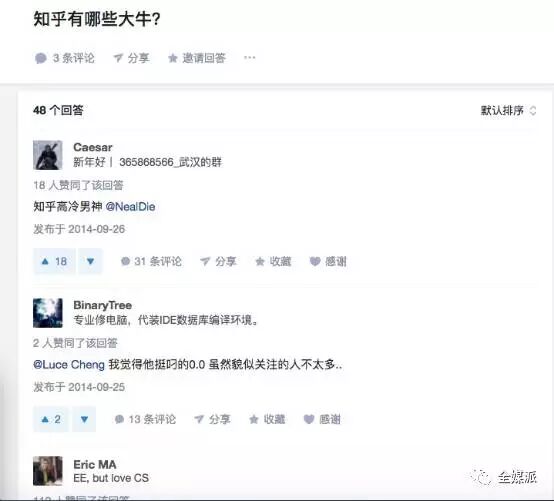Open the 3 条评论 comments on question

coord(65,58)
